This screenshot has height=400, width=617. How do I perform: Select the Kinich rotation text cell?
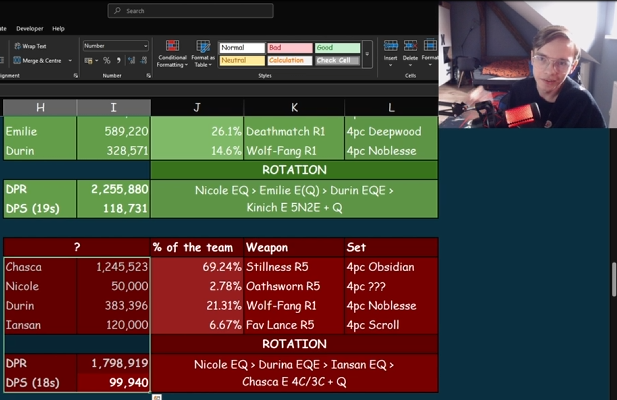point(294,199)
